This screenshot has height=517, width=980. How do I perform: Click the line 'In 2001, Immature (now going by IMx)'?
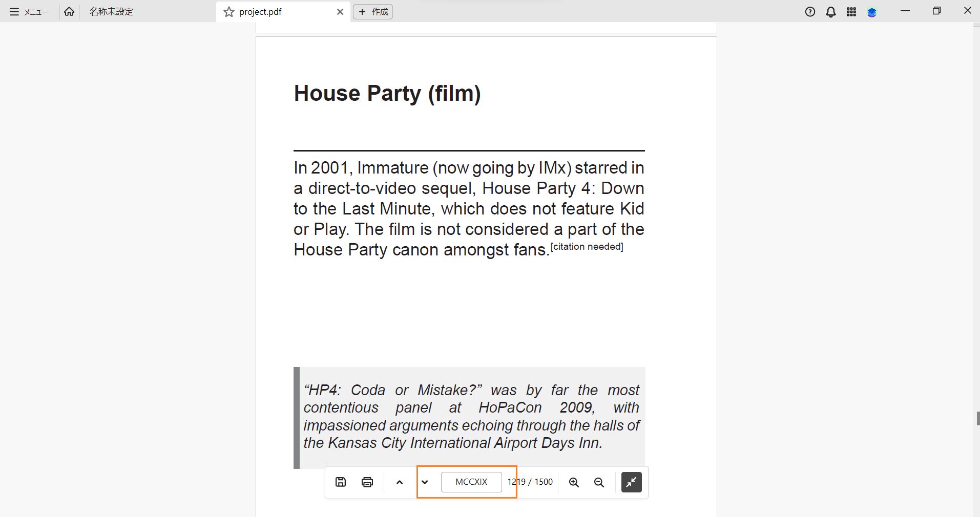tap(433, 168)
